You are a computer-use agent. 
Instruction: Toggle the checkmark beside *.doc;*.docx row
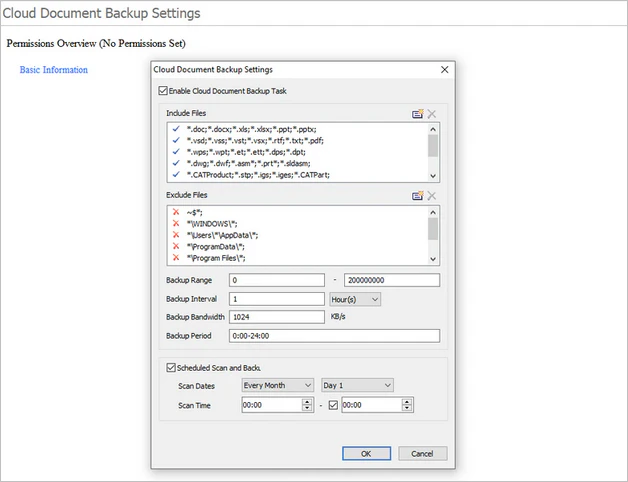pos(176,129)
